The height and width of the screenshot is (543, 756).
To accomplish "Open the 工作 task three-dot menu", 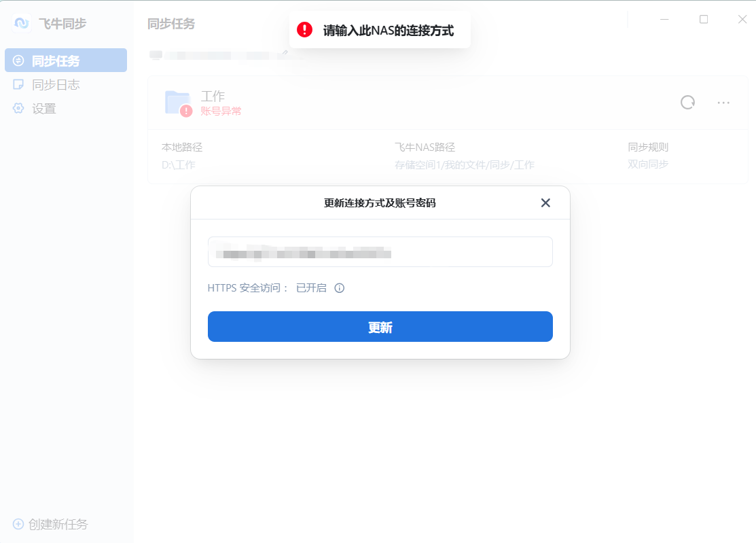I will [x=723, y=103].
